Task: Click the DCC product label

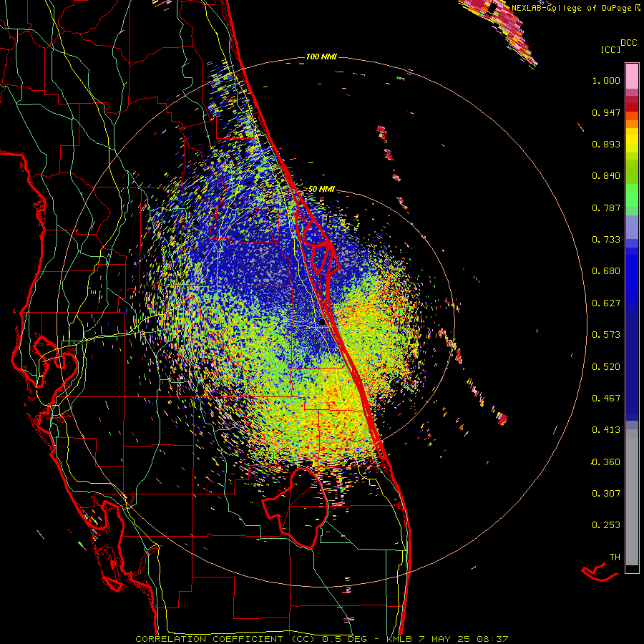Action: (628, 43)
